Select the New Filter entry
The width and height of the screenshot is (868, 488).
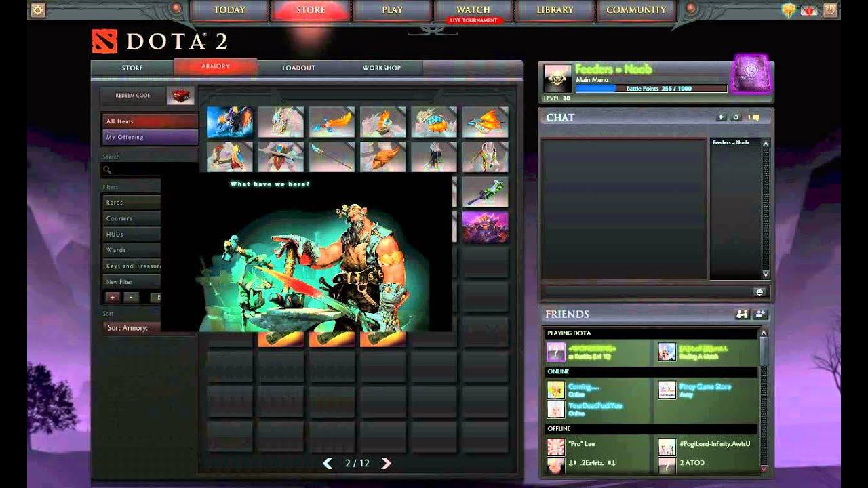(x=132, y=281)
